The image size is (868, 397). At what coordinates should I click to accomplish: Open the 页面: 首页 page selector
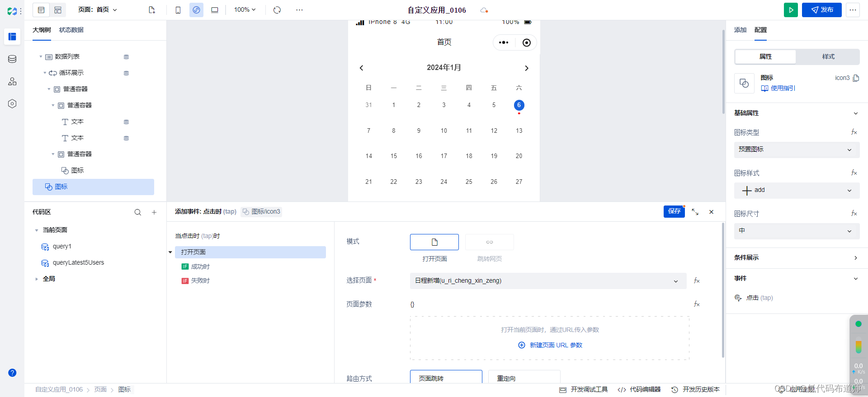(97, 9)
